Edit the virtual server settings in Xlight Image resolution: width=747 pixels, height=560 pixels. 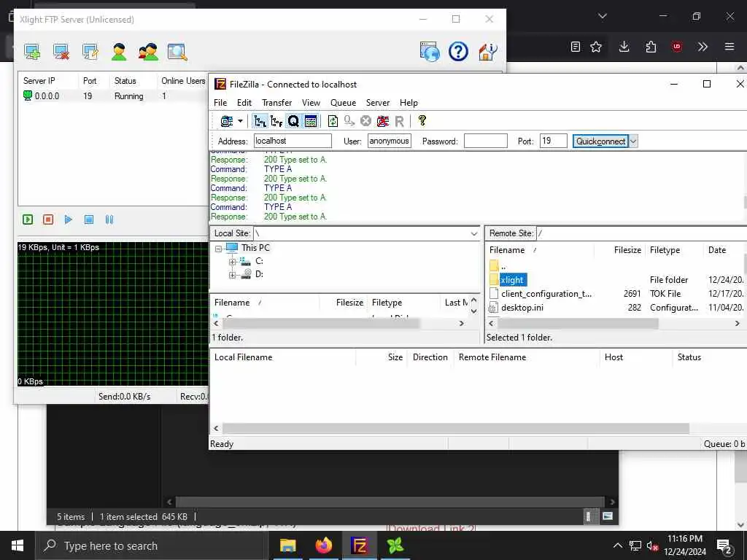(x=90, y=52)
